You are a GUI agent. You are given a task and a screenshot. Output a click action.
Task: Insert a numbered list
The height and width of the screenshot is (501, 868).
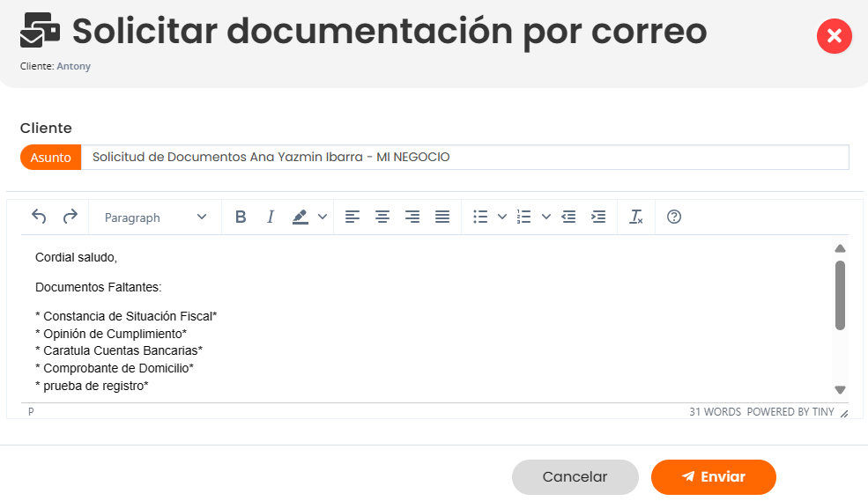[524, 217]
